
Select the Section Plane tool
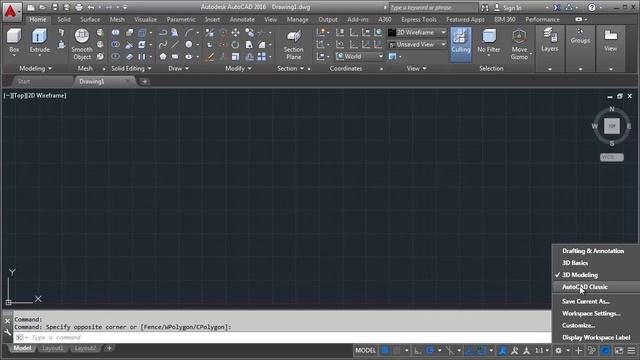click(293, 44)
